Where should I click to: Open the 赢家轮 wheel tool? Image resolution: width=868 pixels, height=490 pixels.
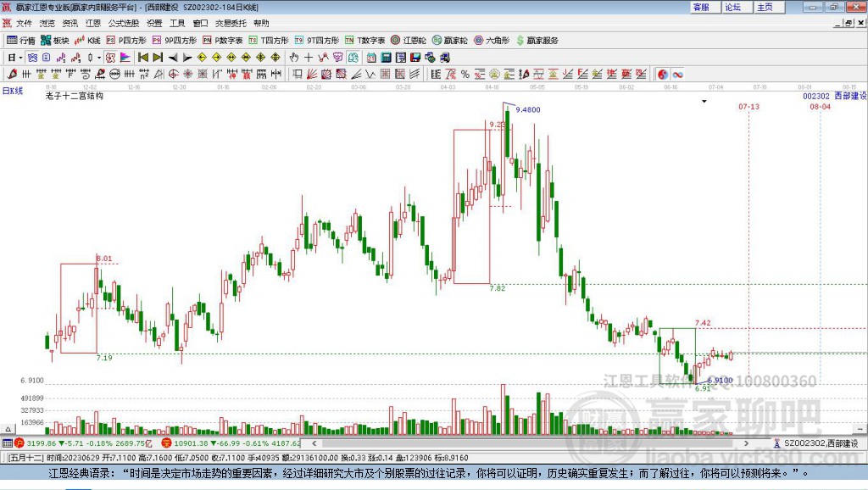[x=450, y=41]
